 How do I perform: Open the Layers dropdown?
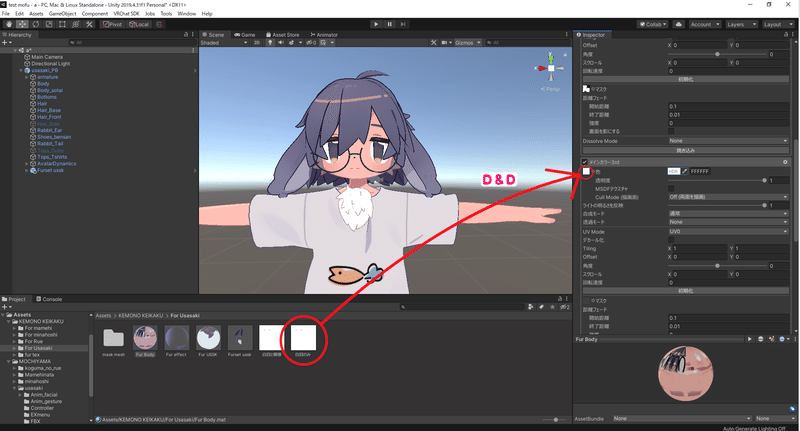(x=740, y=24)
